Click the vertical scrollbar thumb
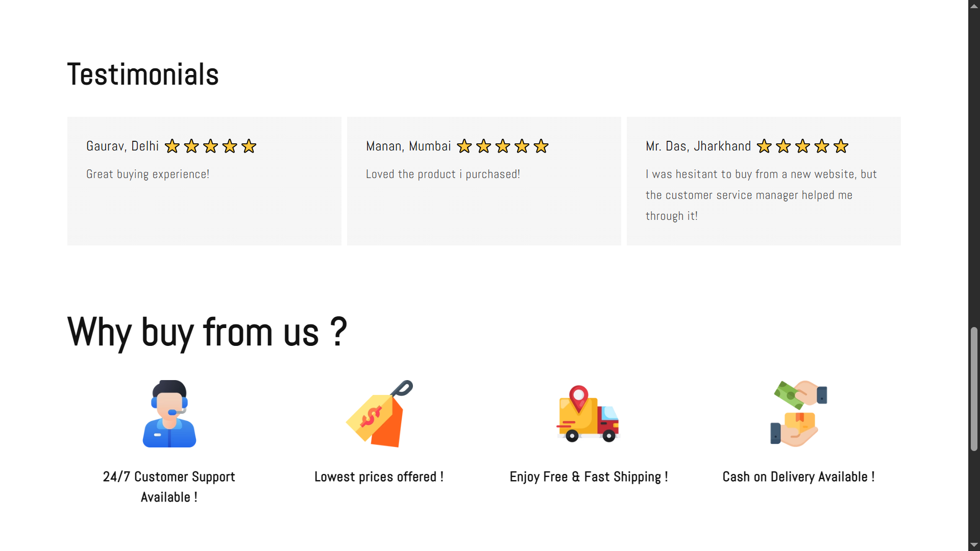The width and height of the screenshot is (980, 551). click(974, 389)
